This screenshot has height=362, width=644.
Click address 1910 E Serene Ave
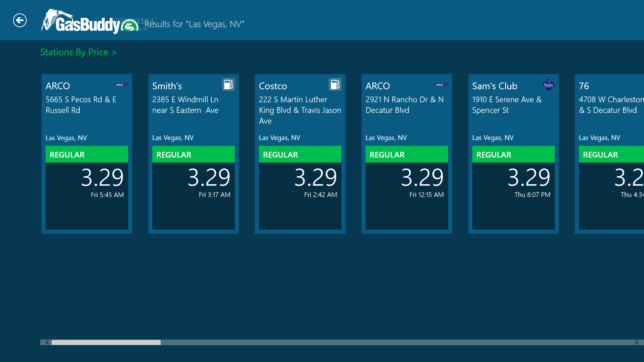point(507,105)
